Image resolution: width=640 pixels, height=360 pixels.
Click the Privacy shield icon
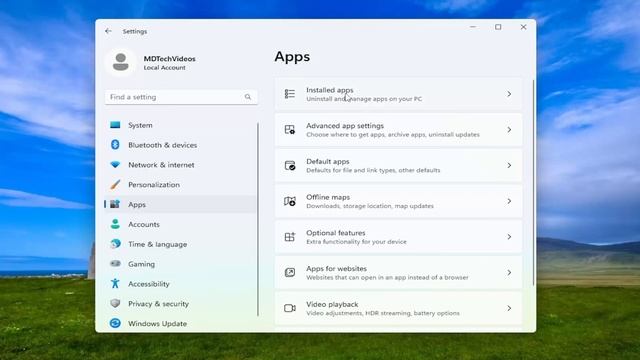115,303
